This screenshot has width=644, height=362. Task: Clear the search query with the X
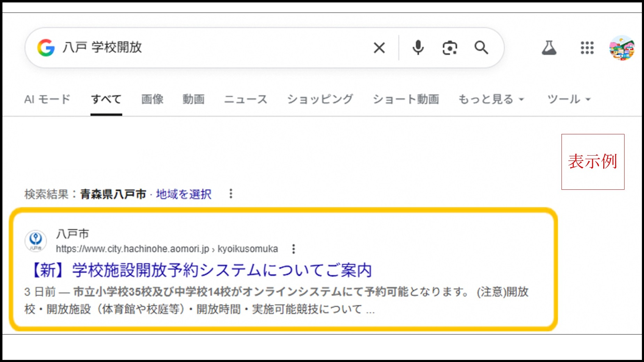click(380, 48)
